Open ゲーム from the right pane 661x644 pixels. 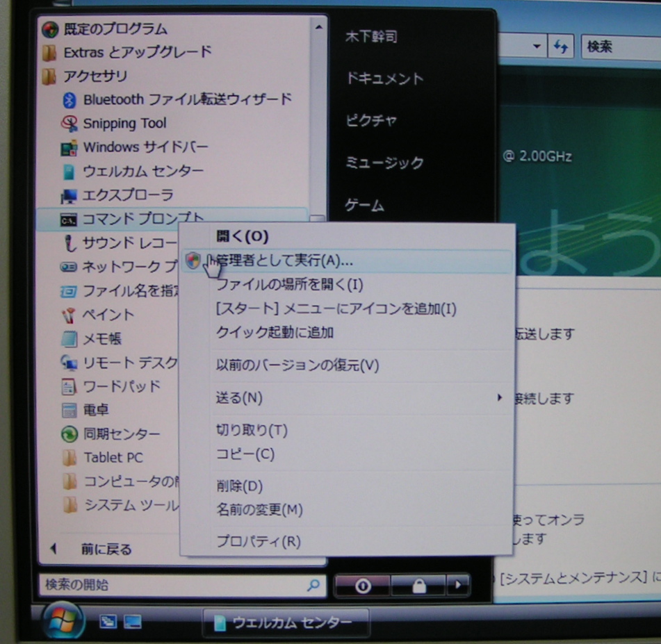pos(364,206)
